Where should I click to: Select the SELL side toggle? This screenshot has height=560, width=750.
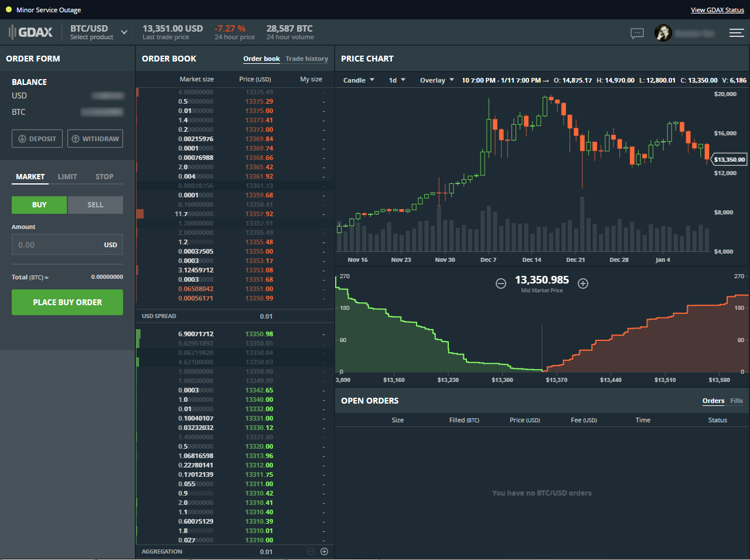pos(96,204)
